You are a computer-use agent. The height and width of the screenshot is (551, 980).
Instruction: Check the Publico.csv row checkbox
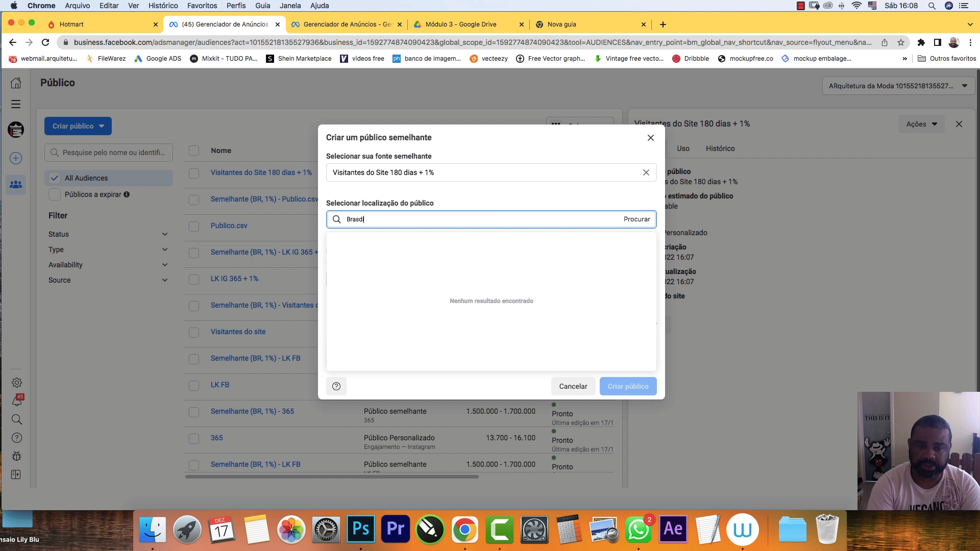click(x=194, y=226)
